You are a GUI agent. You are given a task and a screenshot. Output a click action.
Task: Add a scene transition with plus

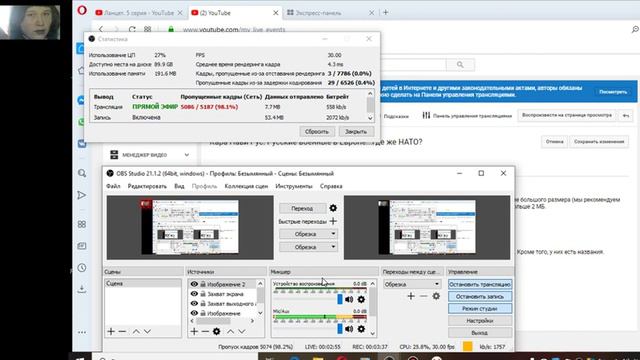coord(411,296)
